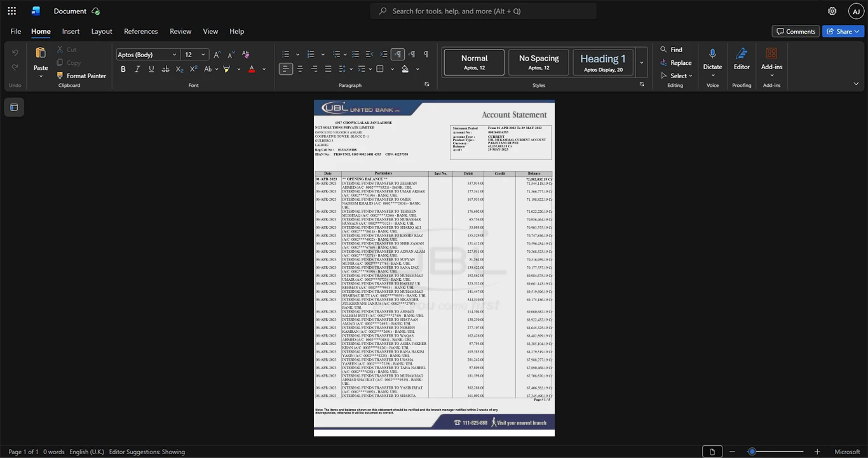
Task: Apply the yellow text highlight pen
Action: [x=227, y=69]
